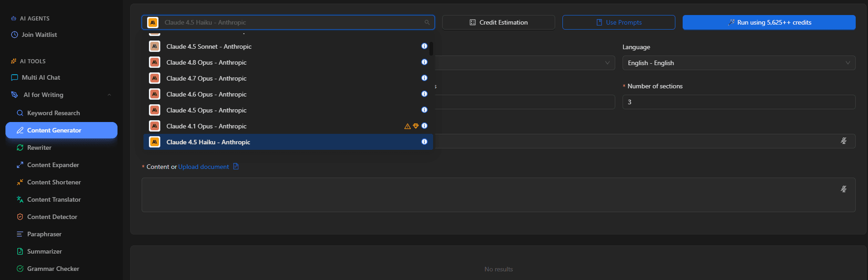Click Summarizer document icon
Screen dimensions: 868x280
[x=20, y=251]
